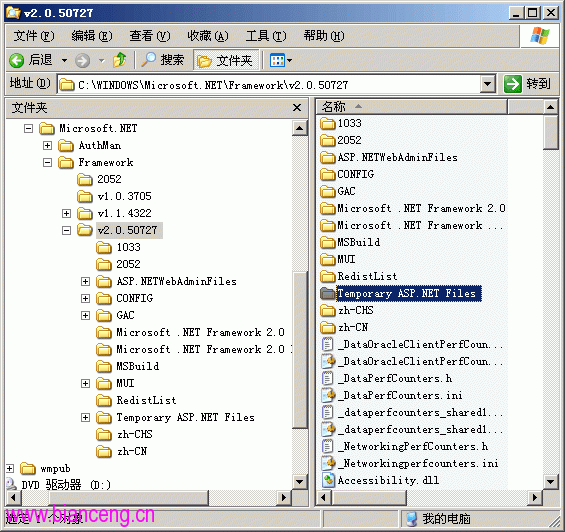Click folder tree scroll down arrow
The width and height of the screenshot is (565, 532).
click(x=299, y=482)
